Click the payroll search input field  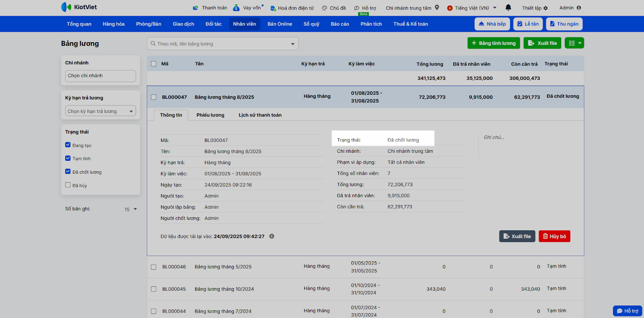pos(221,44)
